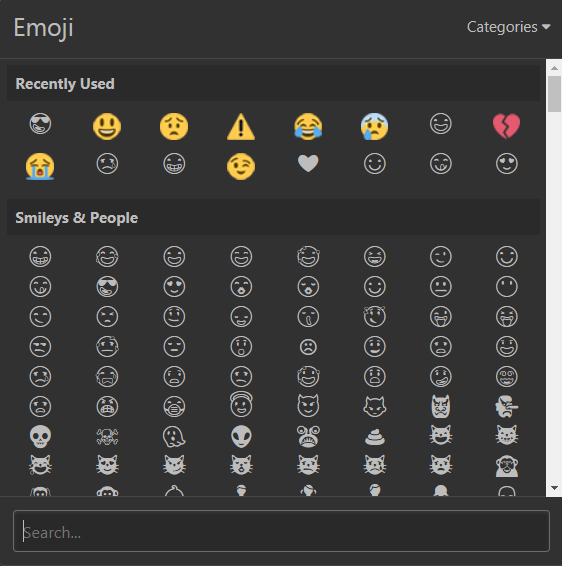562x566 pixels.
Task: Insert the ghost emoji
Action: click(174, 436)
